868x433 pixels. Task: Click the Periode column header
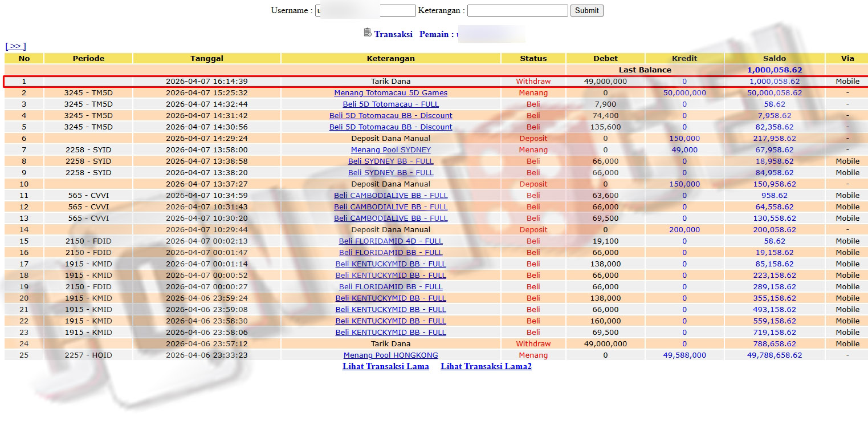pyautogui.click(x=88, y=58)
